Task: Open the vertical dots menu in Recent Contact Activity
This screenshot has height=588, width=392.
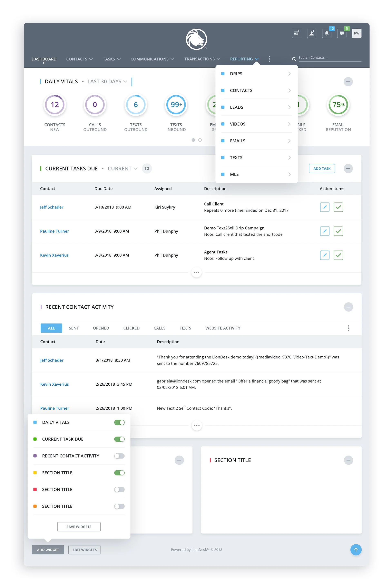Action: point(348,328)
